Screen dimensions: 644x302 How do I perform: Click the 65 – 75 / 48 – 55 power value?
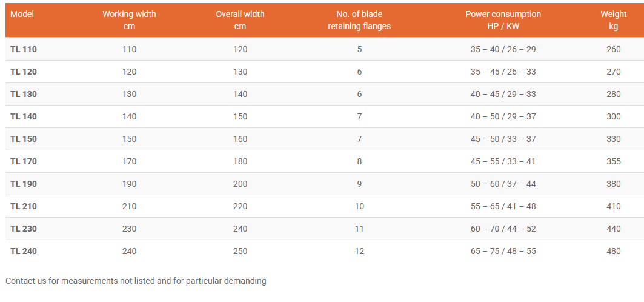point(503,251)
